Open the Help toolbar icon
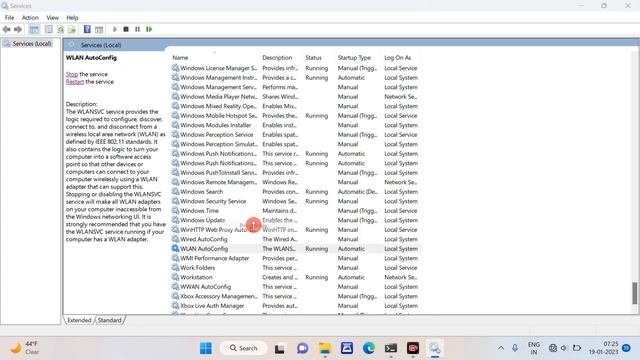 87,29
